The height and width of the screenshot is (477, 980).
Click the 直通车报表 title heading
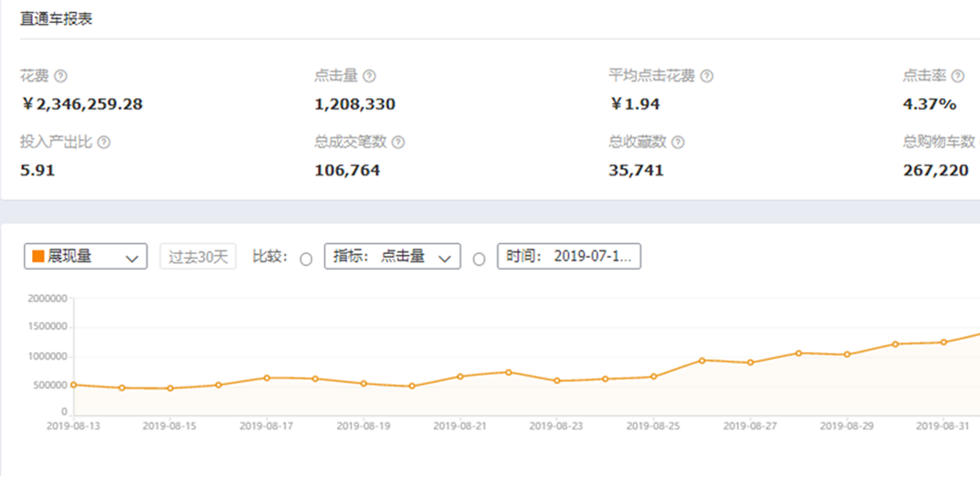tap(57, 18)
